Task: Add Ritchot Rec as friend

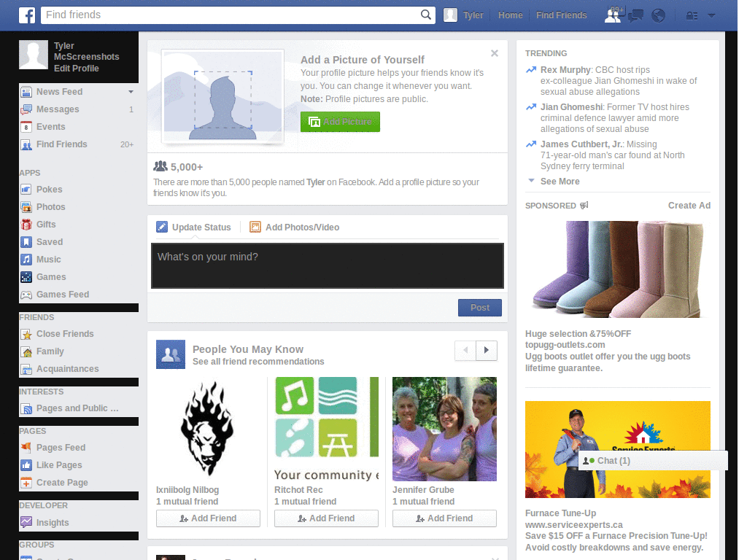Action: coord(326,518)
